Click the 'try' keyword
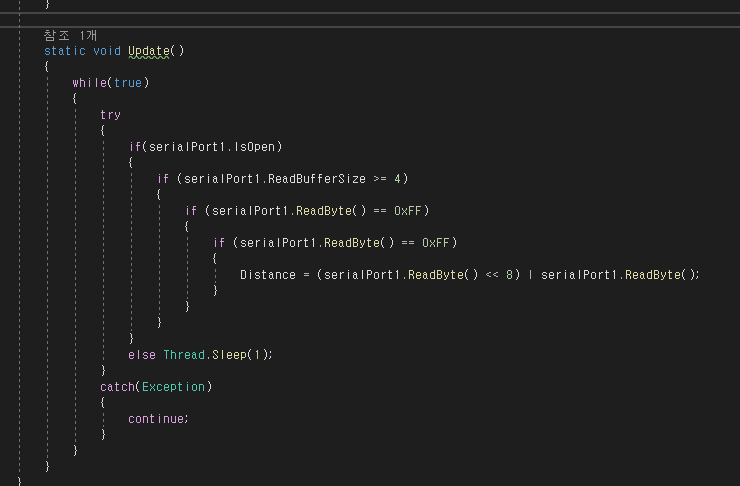 click(110, 115)
